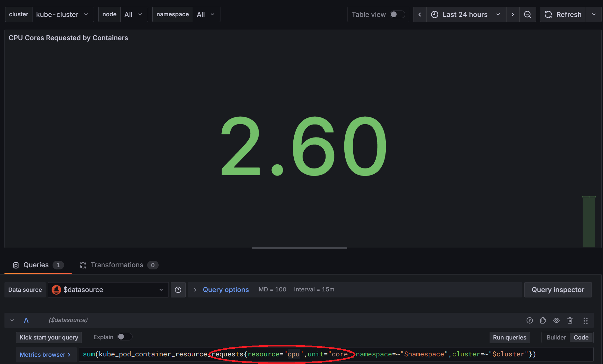Go to previous time range arrow

420,15
